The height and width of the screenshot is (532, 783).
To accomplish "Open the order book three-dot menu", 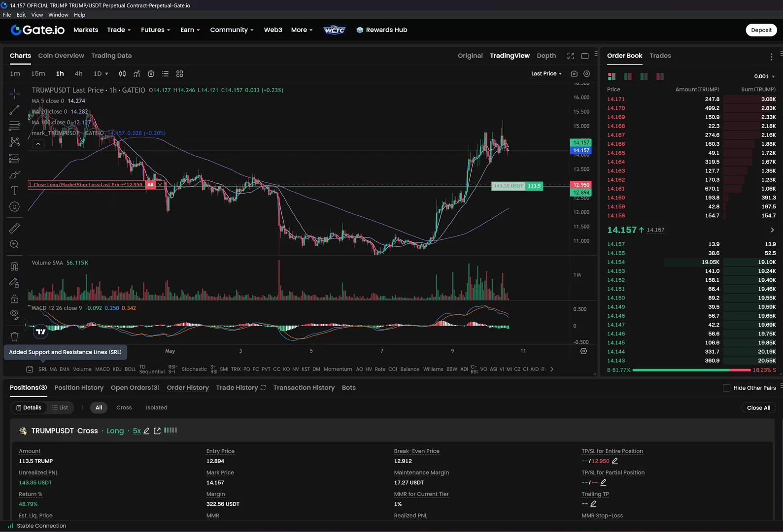I will click(x=771, y=57).
